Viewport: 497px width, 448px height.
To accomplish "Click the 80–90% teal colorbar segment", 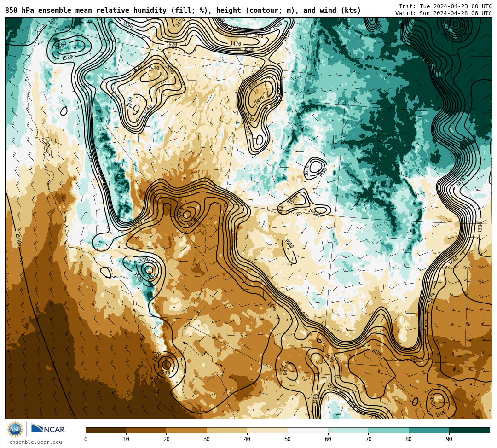I will pos(429,430).
